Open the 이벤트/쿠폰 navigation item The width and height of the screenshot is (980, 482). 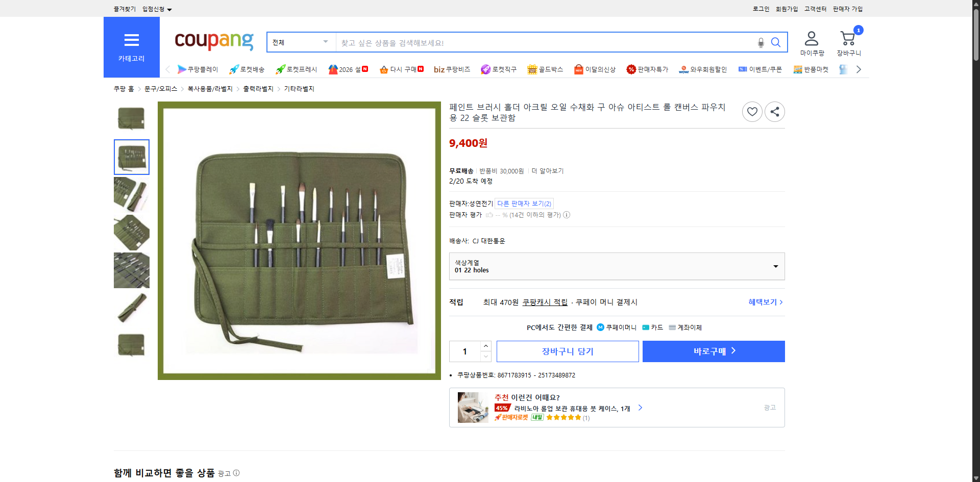[x=760, y=69]
